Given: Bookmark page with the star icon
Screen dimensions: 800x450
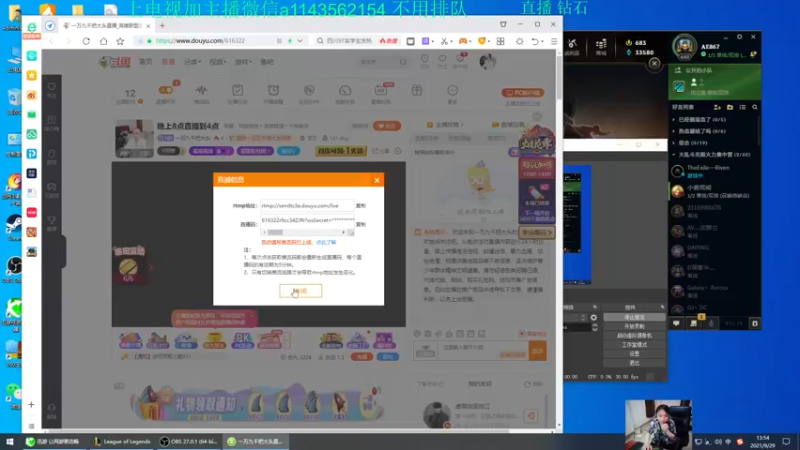Looking at the screenshot, I should (x=120, y=41).
